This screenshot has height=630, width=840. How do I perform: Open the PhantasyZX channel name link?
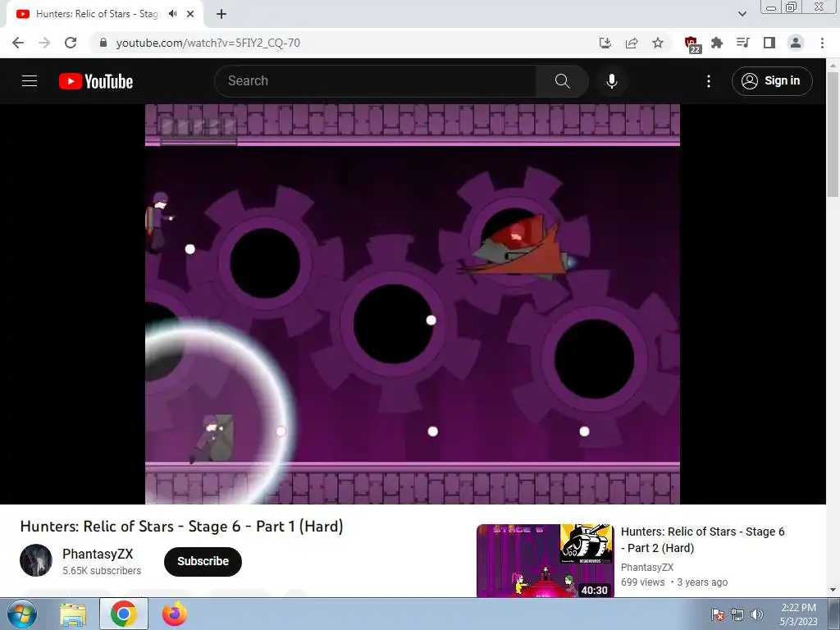pos(98,554)
